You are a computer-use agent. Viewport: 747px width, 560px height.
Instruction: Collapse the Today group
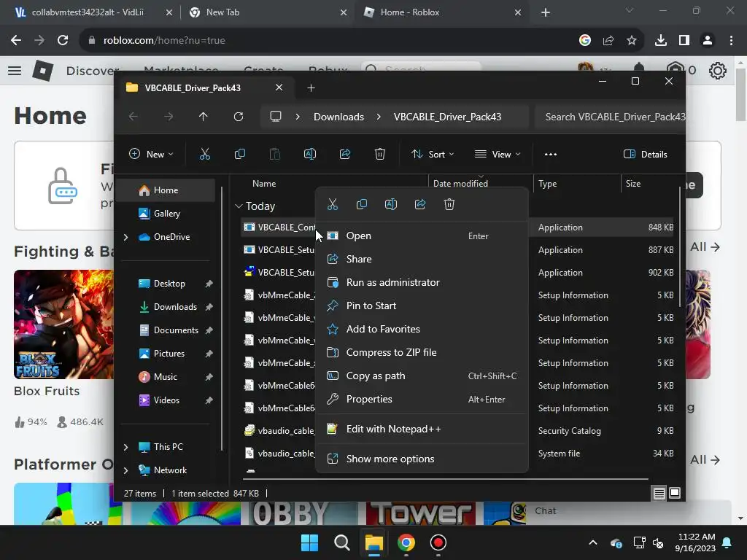tap(239, 206)
